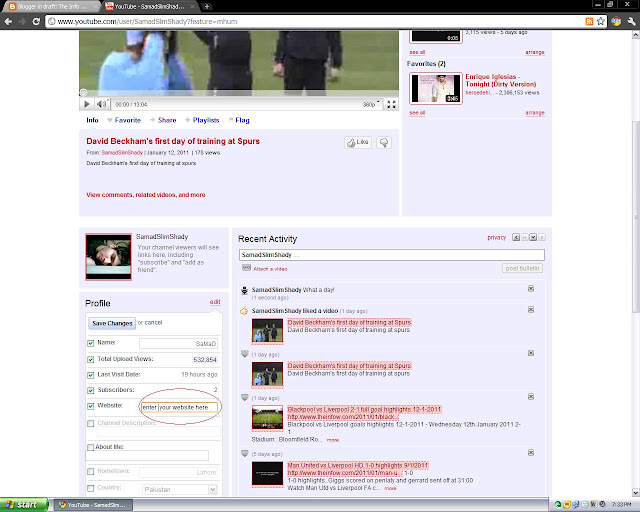Remove the Man United vs Liverpool activity entry

(x=531, y=452)
